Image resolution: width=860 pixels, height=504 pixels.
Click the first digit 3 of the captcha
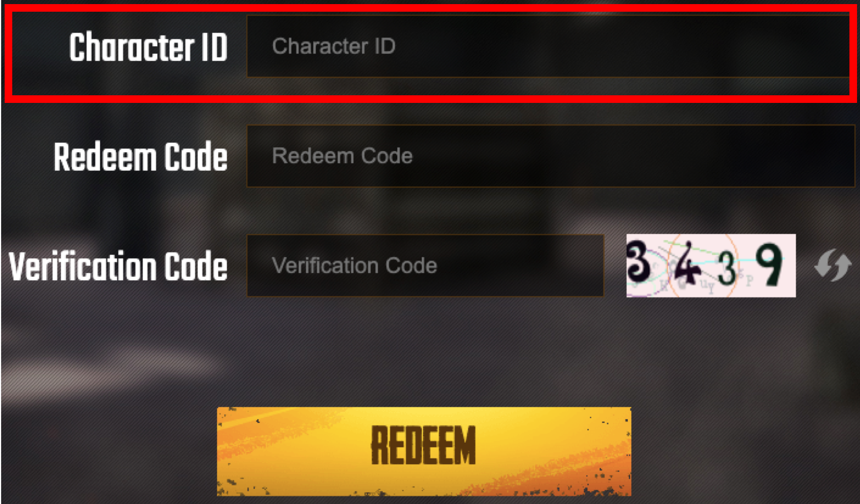(638, 261)
